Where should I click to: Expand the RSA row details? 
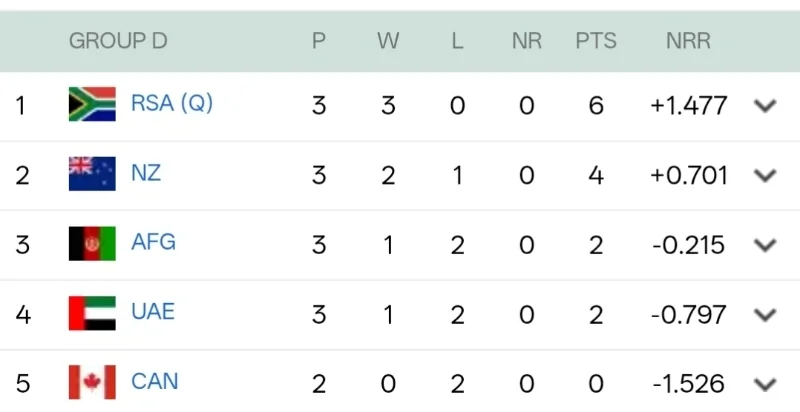click(x=765, y=106)
